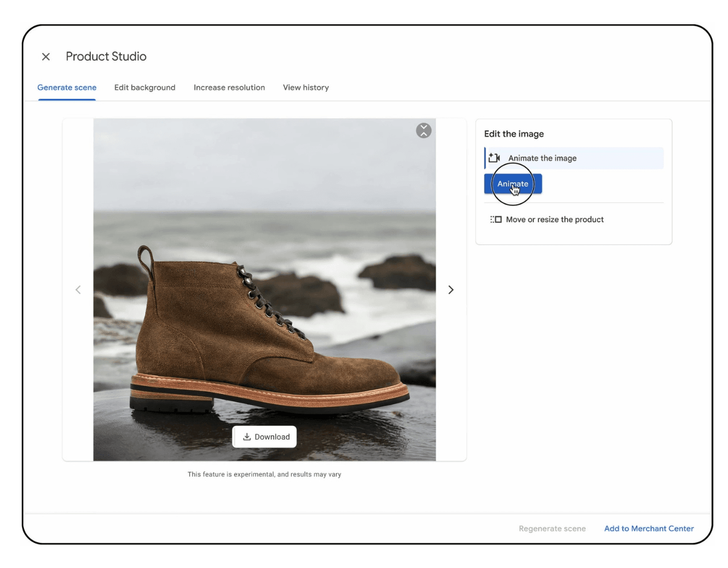Select the Move or resize the product option

(555, 219)
